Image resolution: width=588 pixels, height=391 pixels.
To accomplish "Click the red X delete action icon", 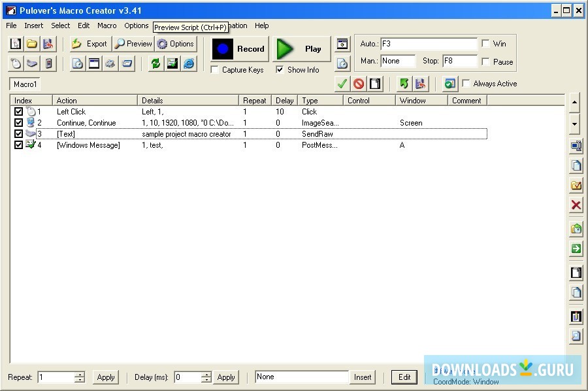I will [576, 205].
